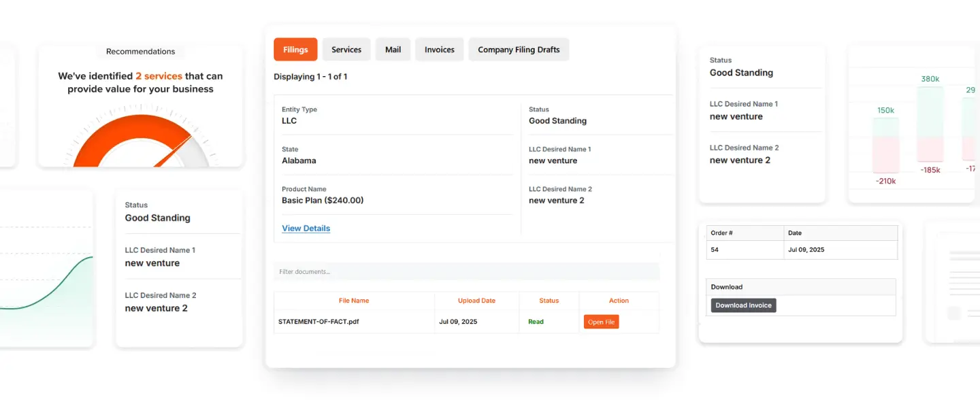Download Invoice for order 54
980x406 pixels.
point(743,305)
